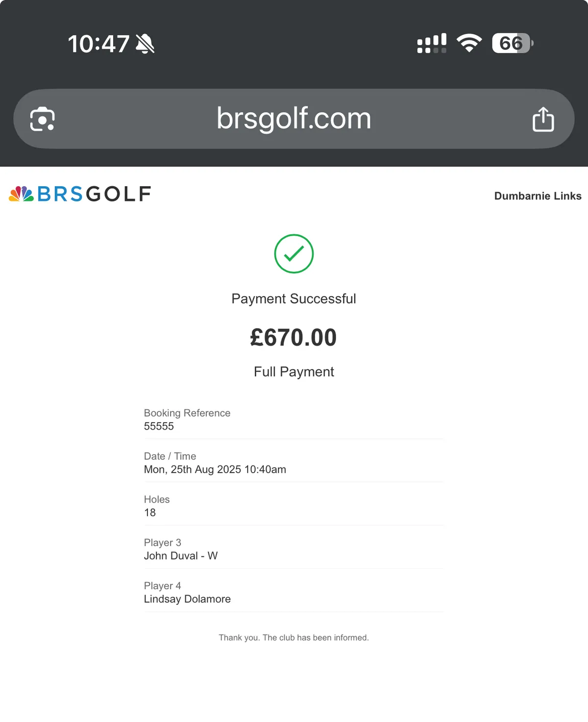
Task: Tap the camera scan icon in address bar
Action: 43,119
